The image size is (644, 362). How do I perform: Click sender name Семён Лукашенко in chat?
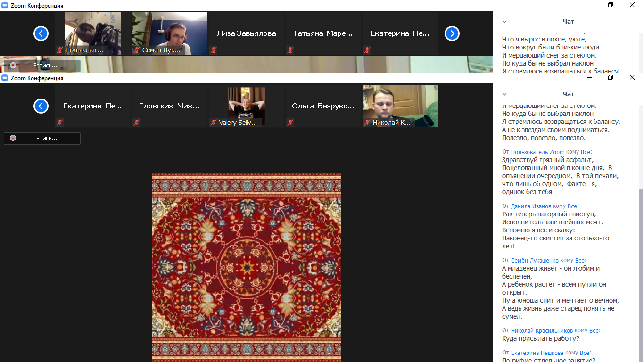pyautogui.click(x=535, y=260)
